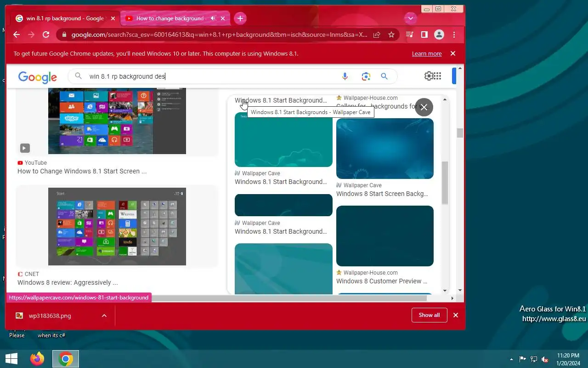Image resolution: width=588 pixels, height=368 pixels.
Task: Click the horizontal scrollbar thumb
Action: (x=288, y=298)
